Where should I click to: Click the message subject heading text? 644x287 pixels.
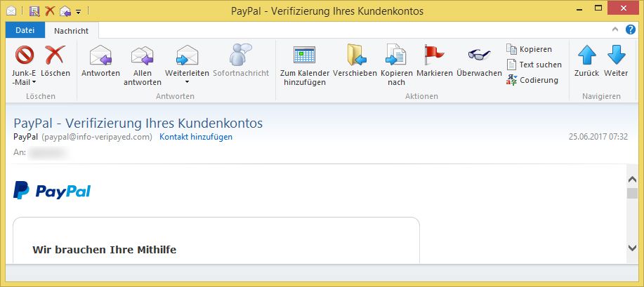coord(138,124)
